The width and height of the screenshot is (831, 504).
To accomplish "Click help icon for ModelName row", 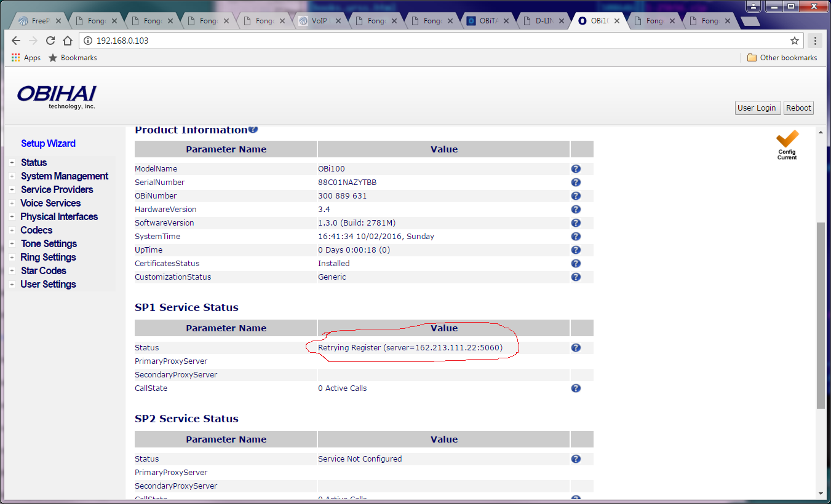I will [576, 168].
